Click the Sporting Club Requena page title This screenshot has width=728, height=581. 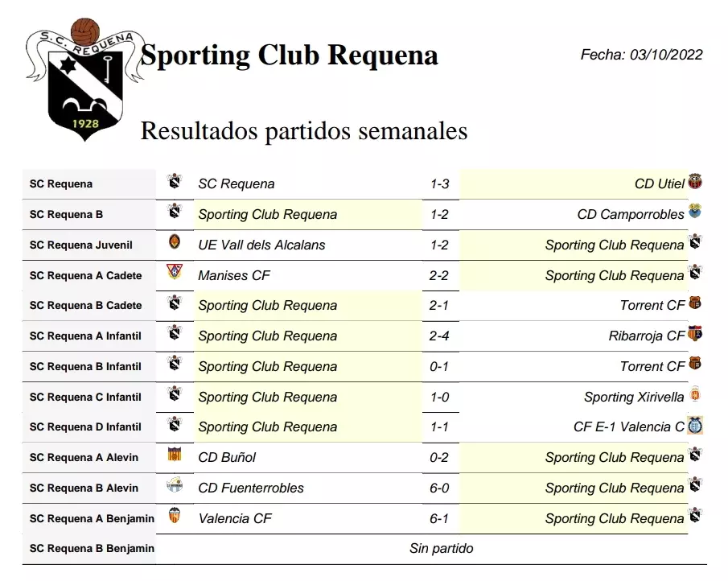click(x=290, y=56)
